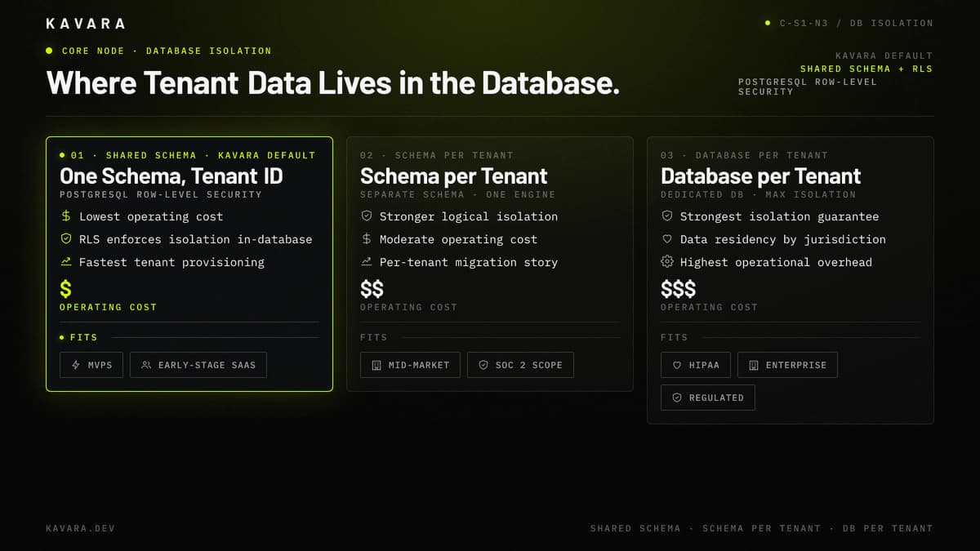Click the FITS label in the first card
This screenshot has height=551, width=980.
tap(83, 337)
